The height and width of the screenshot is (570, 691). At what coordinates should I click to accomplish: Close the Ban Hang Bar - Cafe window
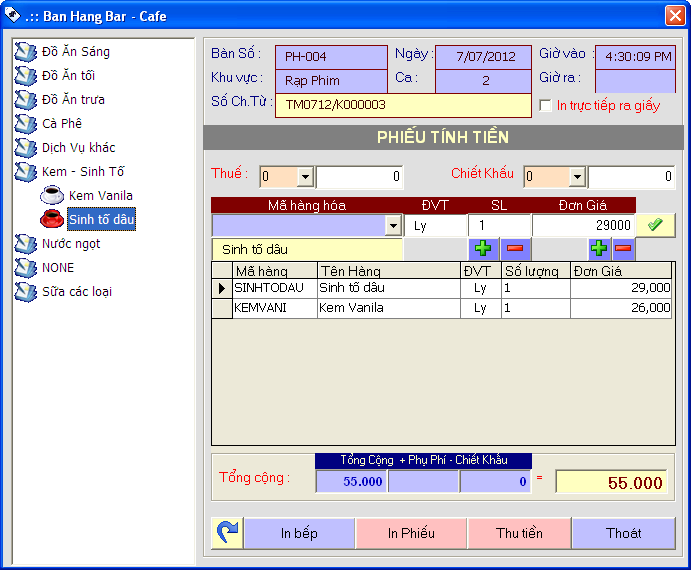coord(675,16)
